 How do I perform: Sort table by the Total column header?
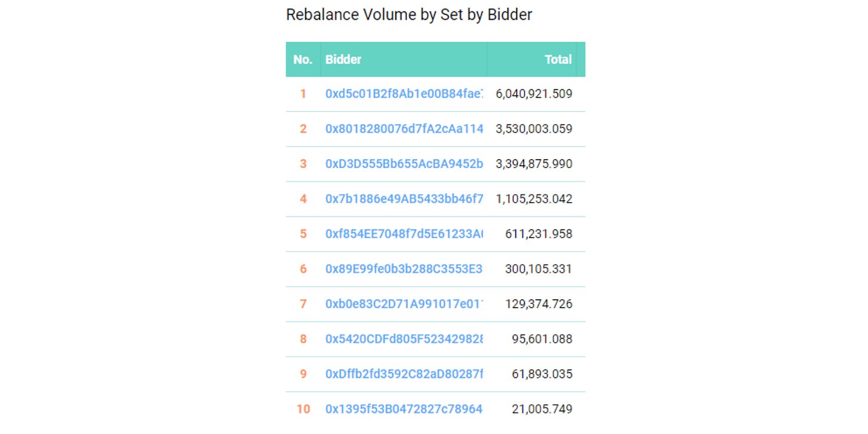coord(558,60)
